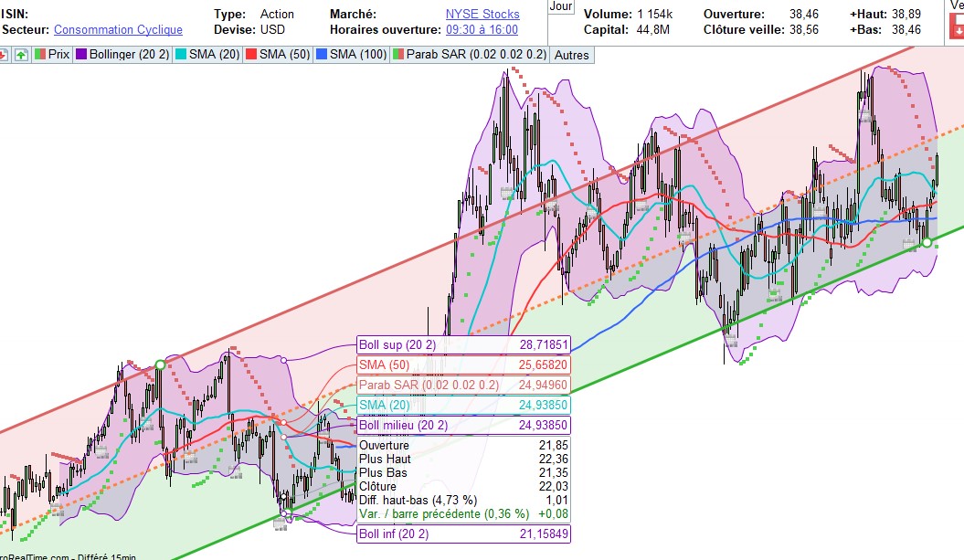Follow the NYSE Stocks market link

tap(482, 14)
